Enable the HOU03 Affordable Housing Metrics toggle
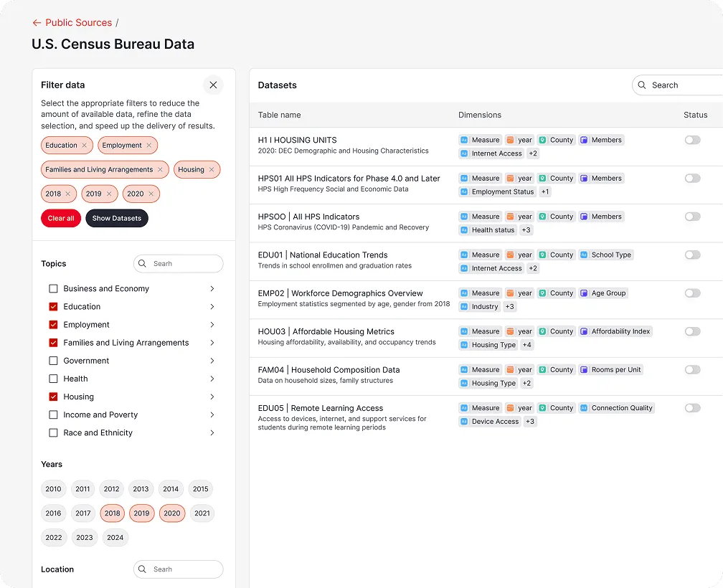The width and height of the screenshot is (723, 588). click(x=693, y=331)
